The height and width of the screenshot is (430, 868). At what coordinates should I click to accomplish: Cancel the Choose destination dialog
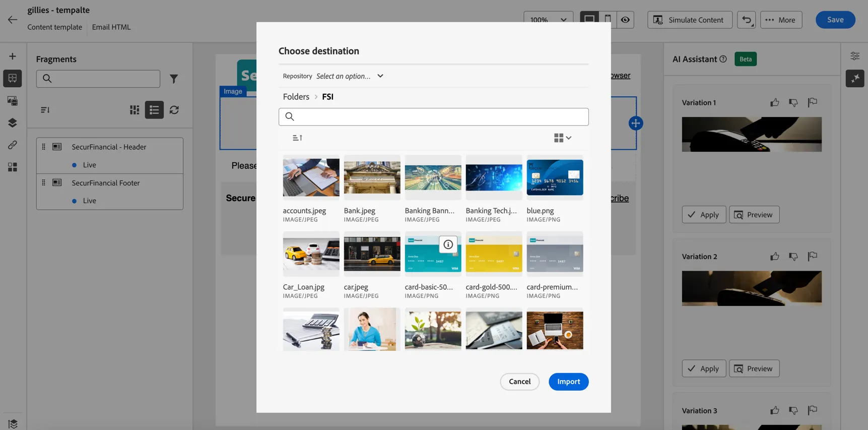519,382
